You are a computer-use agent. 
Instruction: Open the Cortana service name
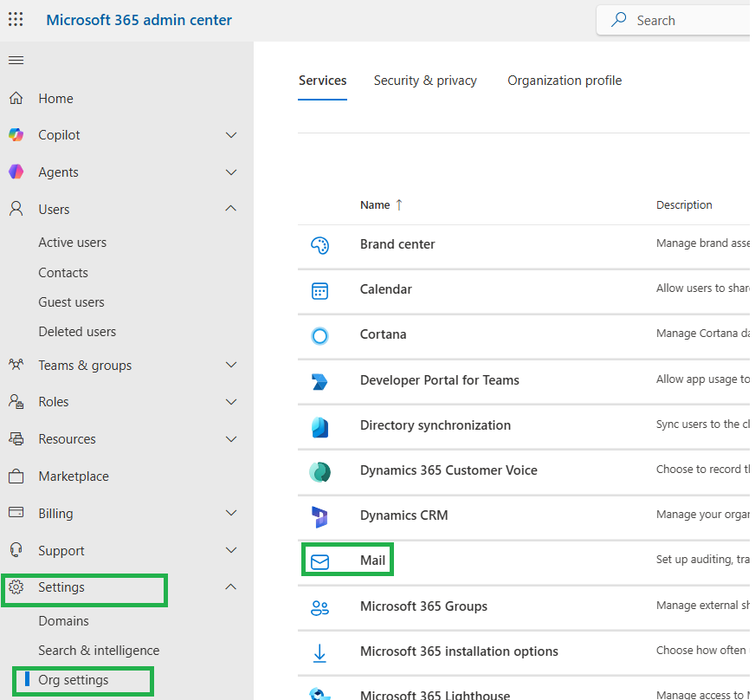click(383, 334)
